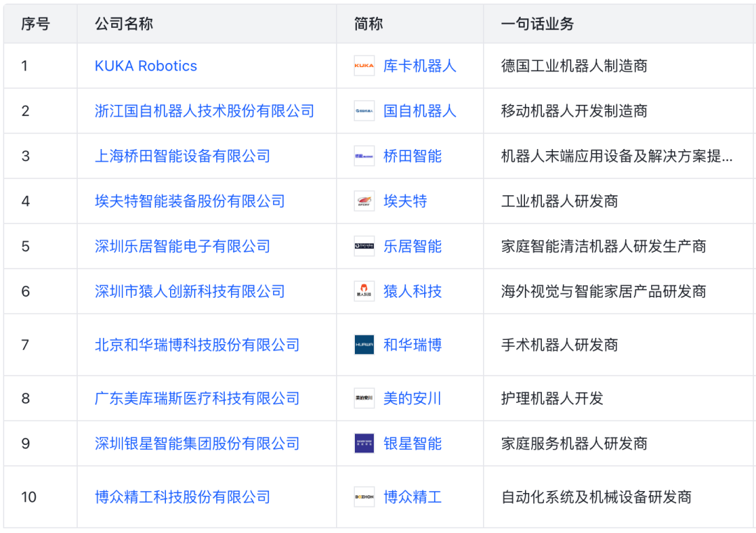Click the 一句话业务 column header
The width and height of the screenshot is (756, 533).
pyautogui.click(x=619, y=24)
